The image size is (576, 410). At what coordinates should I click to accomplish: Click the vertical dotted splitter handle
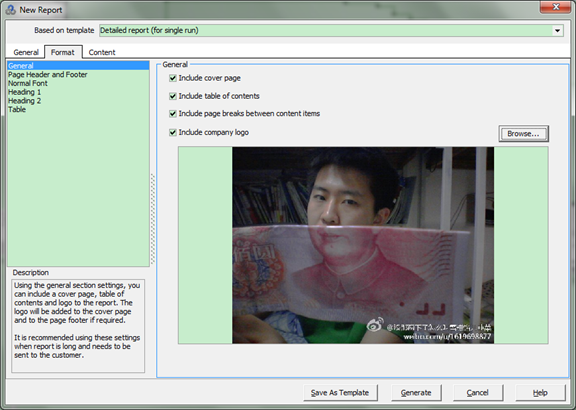coord(153,219)
